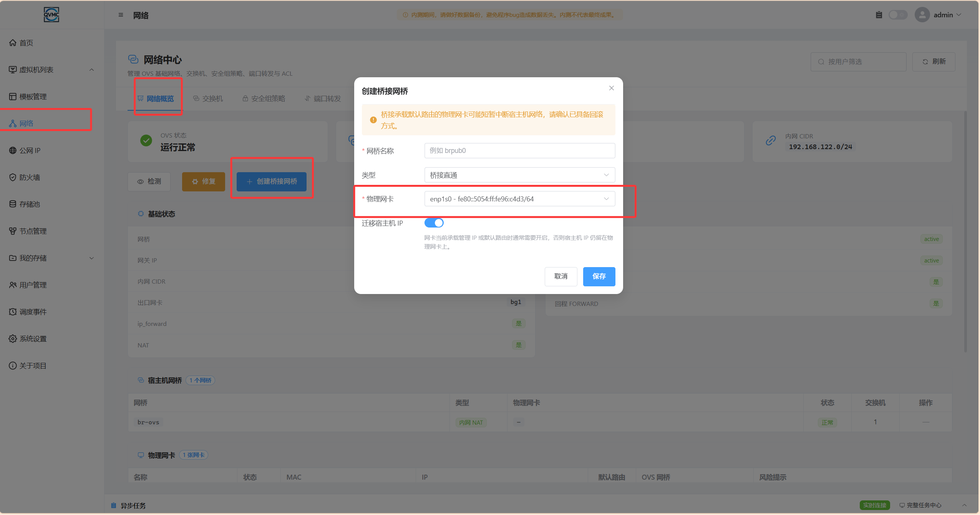Click the admin avatar icon
980x515 pixels.
coord(922,15)
